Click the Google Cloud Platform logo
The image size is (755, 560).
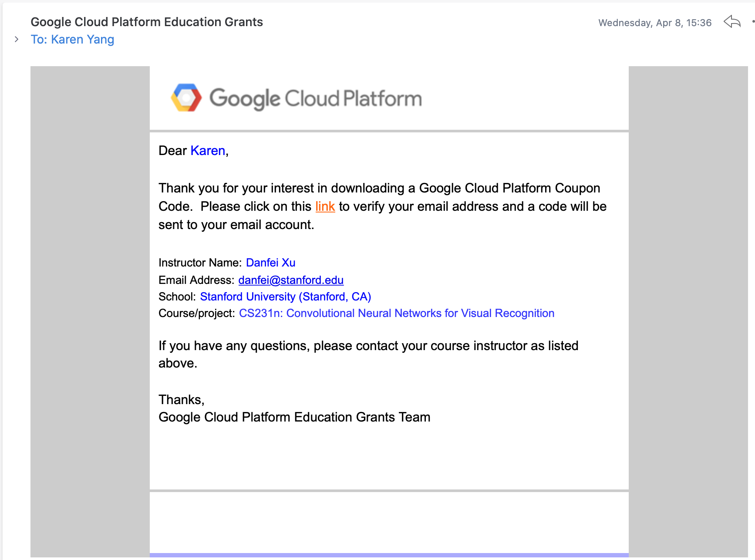point(296,98)
